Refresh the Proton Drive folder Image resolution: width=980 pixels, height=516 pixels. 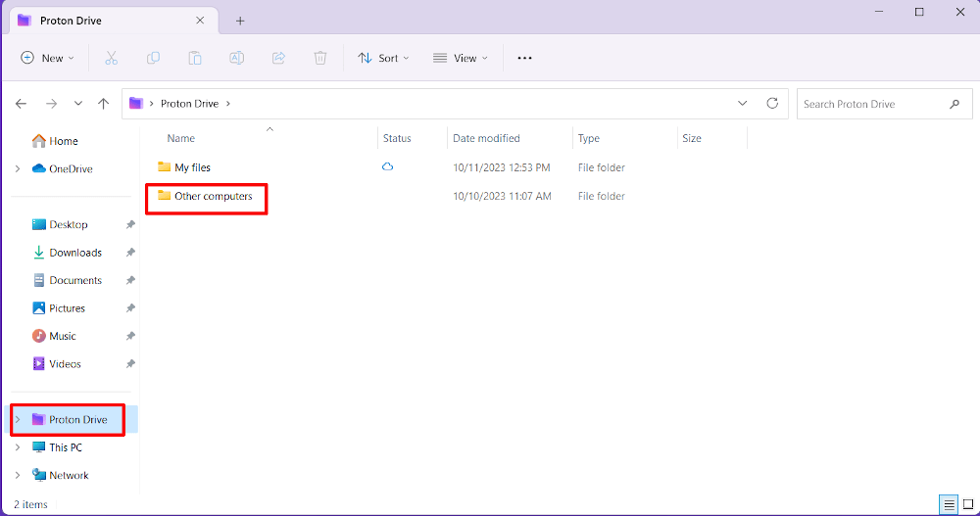(772, 104)
